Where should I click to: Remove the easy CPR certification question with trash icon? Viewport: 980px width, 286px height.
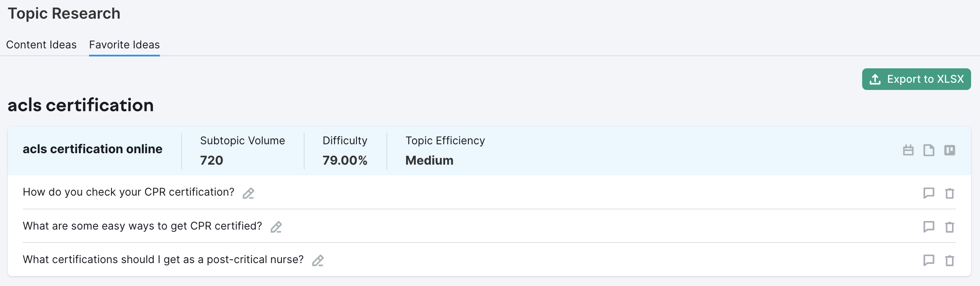pos(949,227)
